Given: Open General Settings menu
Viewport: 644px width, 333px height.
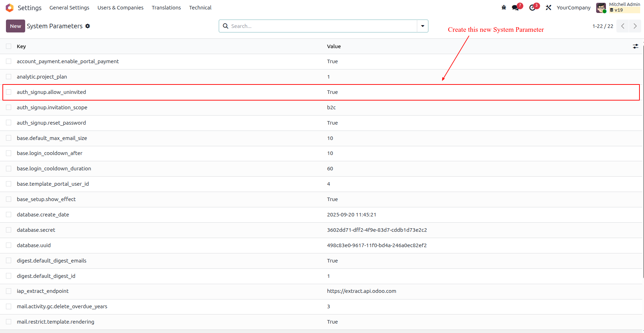Looking at the screenshot, I should pyautogui.click(x=69, y=8).
